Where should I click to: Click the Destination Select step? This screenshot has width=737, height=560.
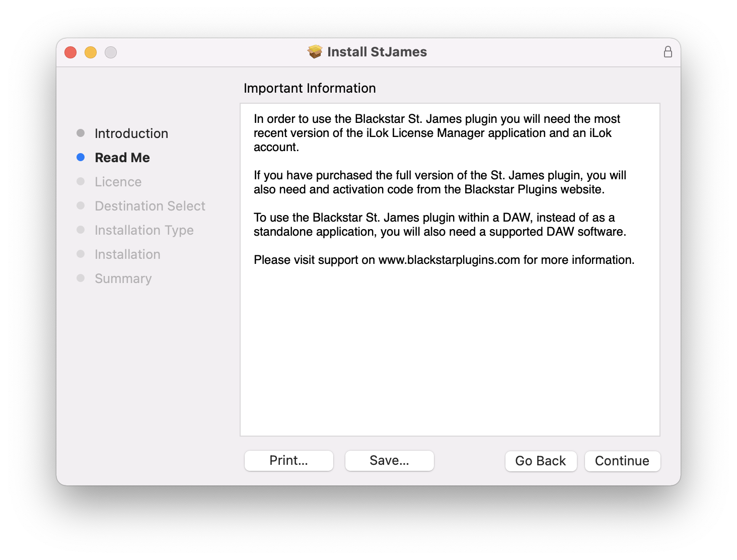coord(150,206)
